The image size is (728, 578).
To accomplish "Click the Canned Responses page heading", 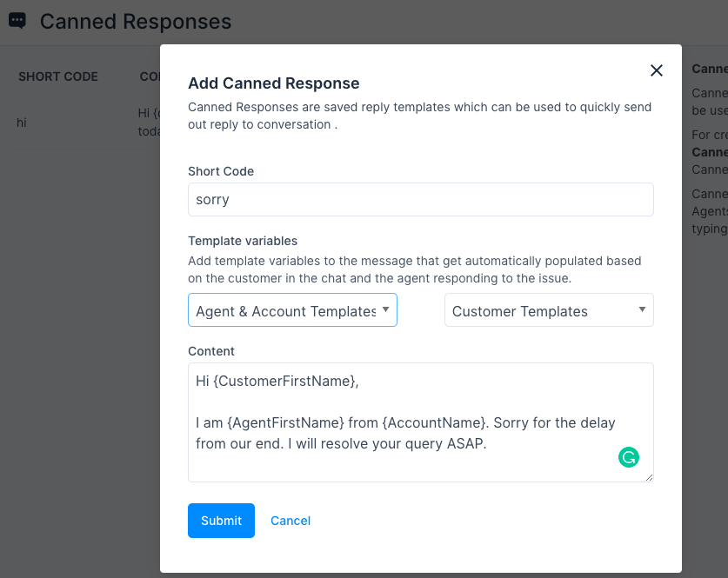I will click(x=135, y=21).
